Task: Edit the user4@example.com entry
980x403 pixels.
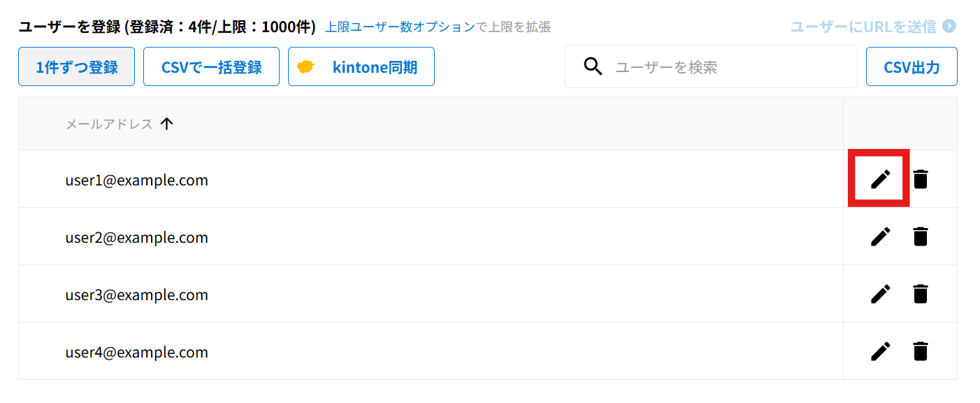Action: point(880,351)
